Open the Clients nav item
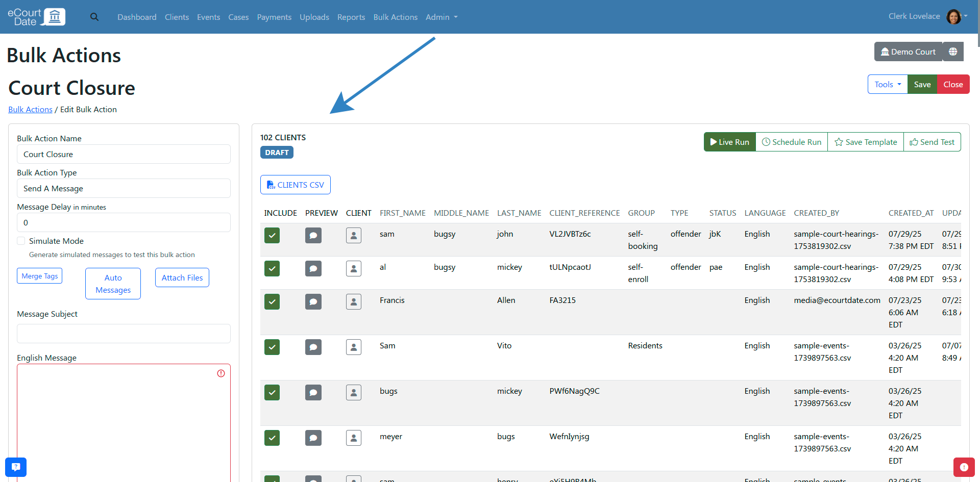980x482 pixels. (x=177, y=17)
